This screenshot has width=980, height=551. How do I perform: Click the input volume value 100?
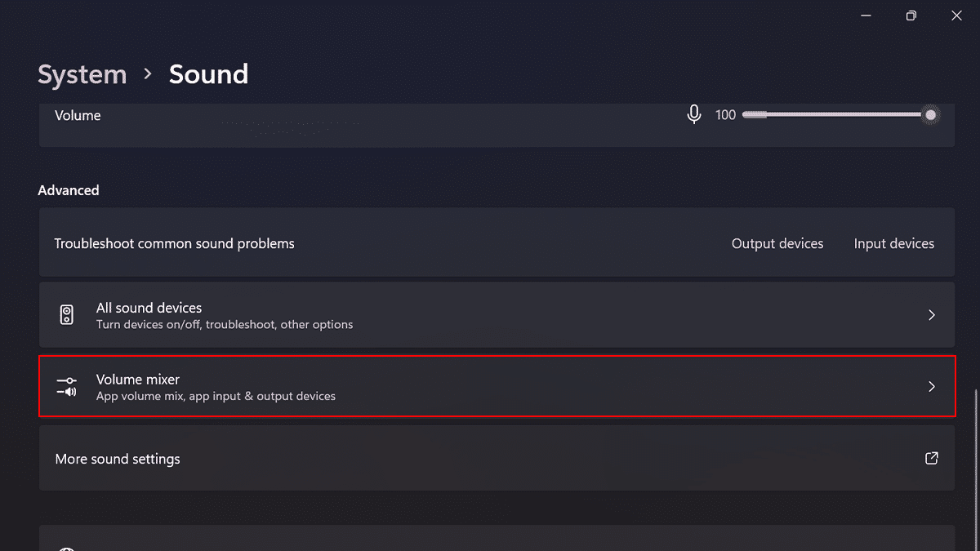725,115
